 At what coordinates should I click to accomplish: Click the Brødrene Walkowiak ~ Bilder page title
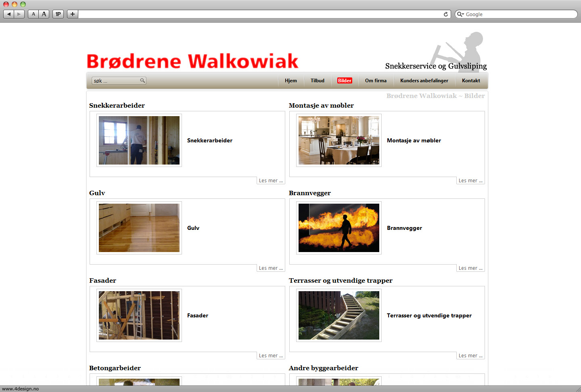coord(435,96)
